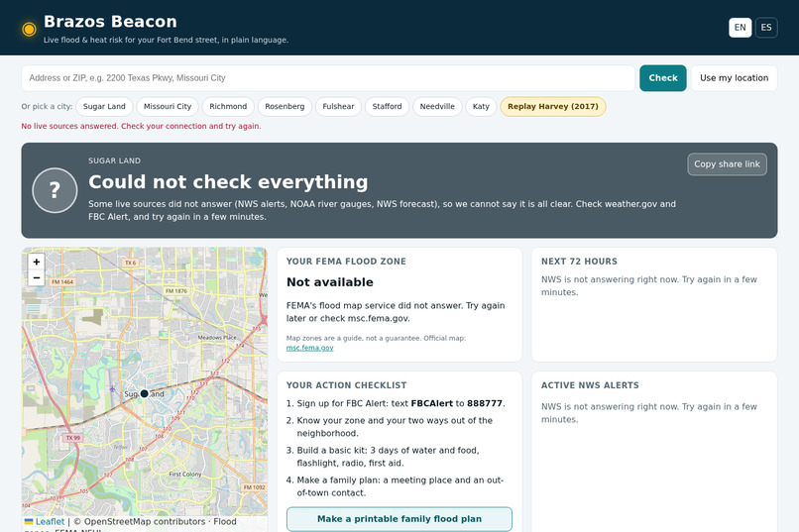
Task: Click Use my location button
Action: click(x=734, y=78)
